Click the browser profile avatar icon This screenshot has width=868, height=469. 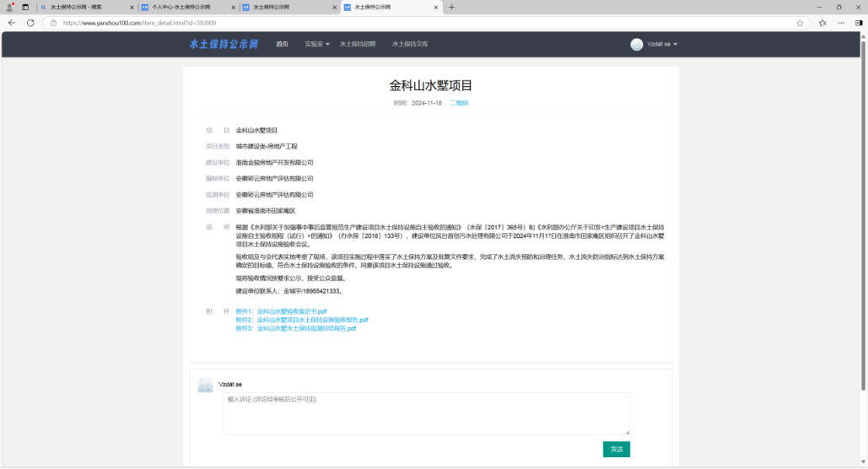point(9,7)
